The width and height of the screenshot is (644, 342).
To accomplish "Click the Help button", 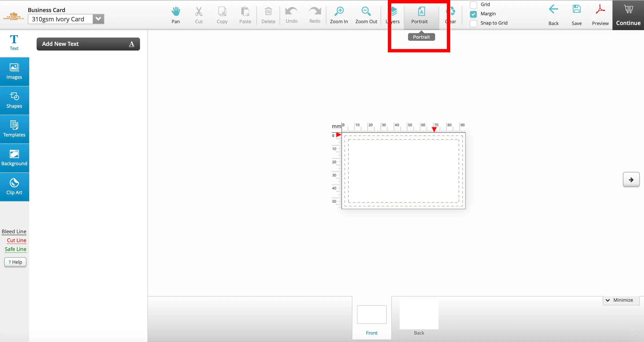I will pos(15,262).
